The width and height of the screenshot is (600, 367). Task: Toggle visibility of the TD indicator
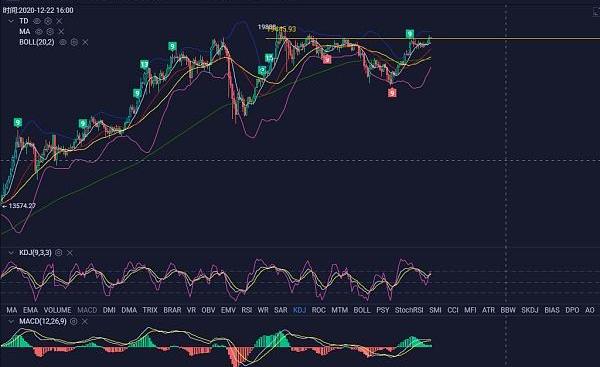pyautogui.click(x=37, y=21)
